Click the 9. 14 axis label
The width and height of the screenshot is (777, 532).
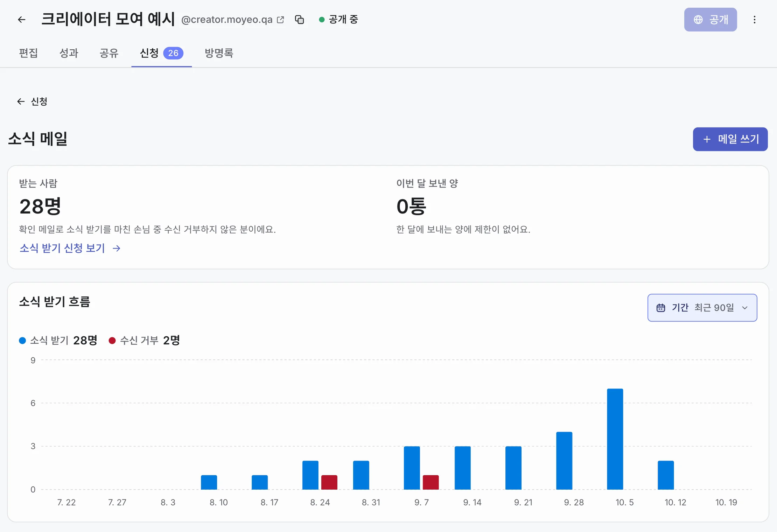click(472, 502)
